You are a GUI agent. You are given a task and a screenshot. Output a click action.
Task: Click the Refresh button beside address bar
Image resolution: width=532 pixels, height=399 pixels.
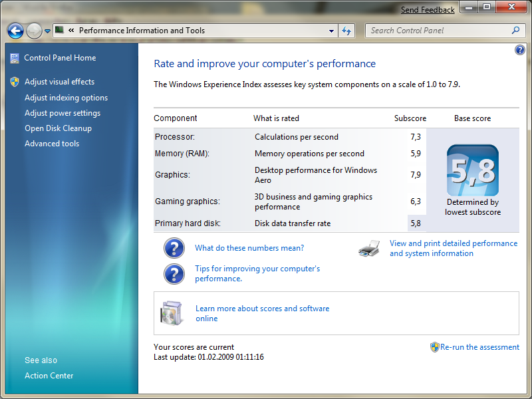(x=346, y=31)
